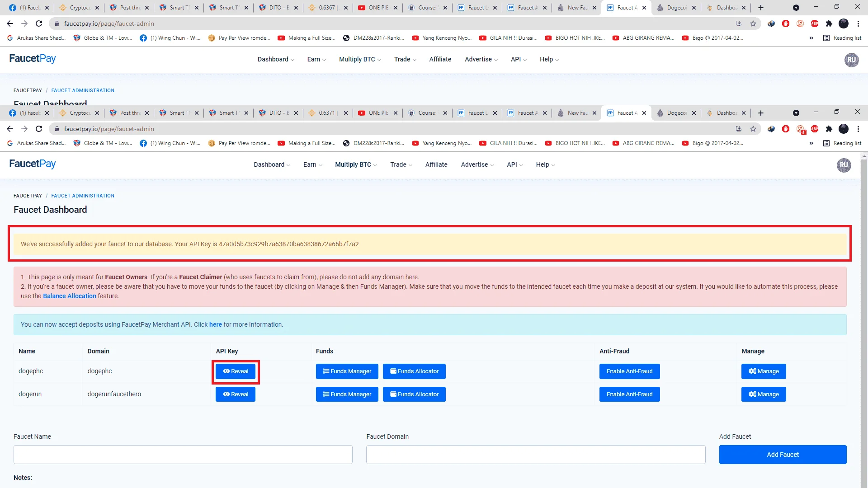Viewport: 868px width, 488px height.
Task: Expand API menu in lower window
Action: (514, 165)
